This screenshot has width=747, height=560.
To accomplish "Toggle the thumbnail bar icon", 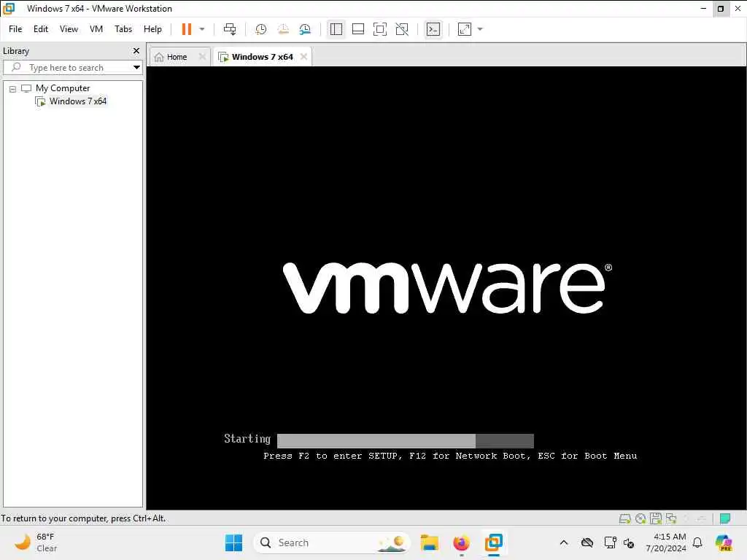I will pos(357,29).
